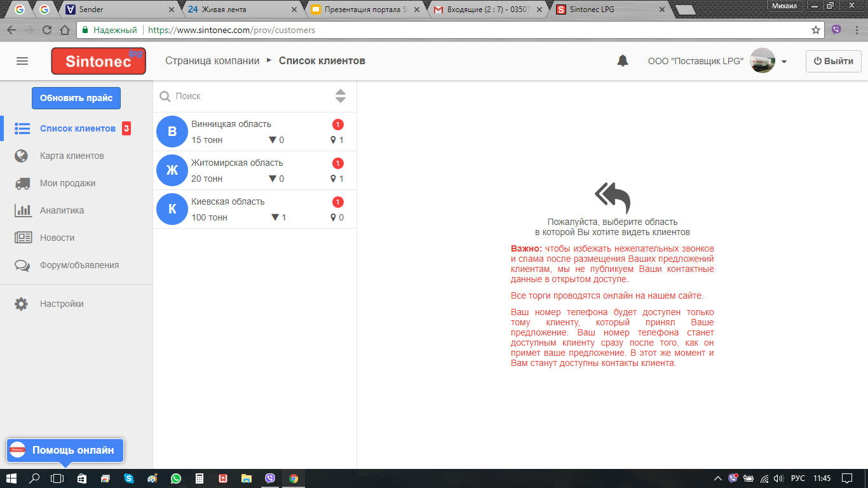Click the notification bell icon
Image resolution: width=868 pixels, height=488 pixels.
pyautogui.click(x=623, y=61)
